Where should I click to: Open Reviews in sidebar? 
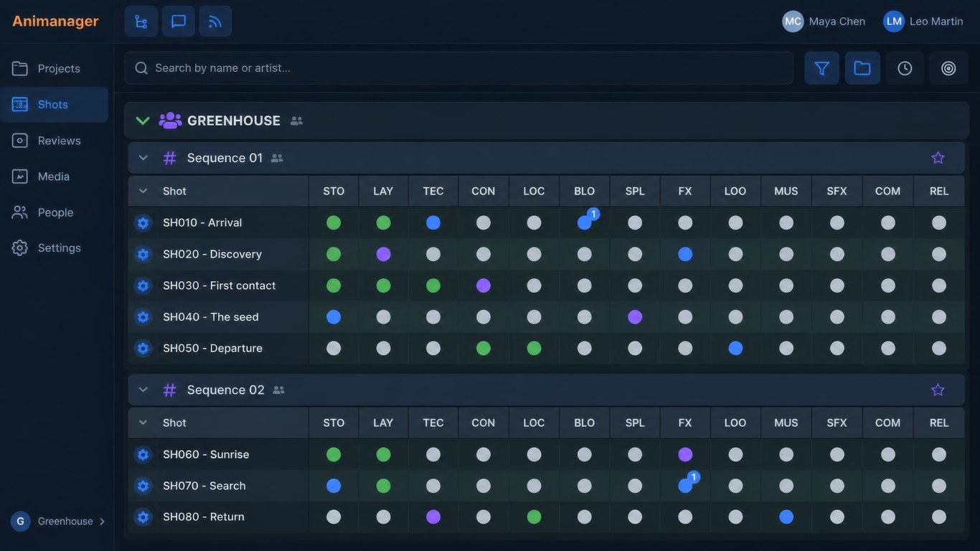pyautogui.click(x=55, y=141)
